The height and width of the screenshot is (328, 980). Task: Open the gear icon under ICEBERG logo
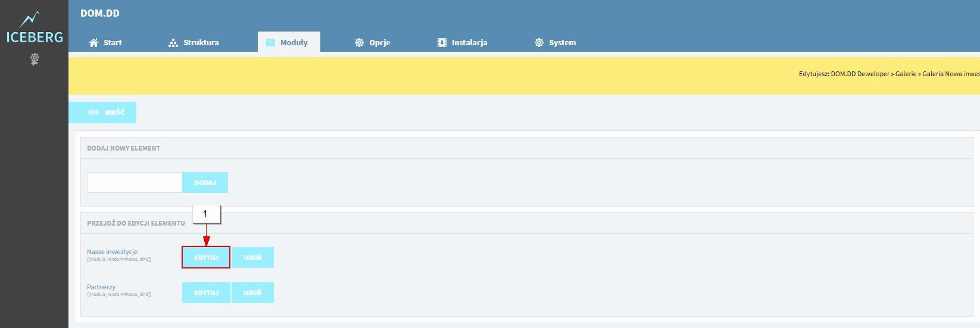[35, 59]
